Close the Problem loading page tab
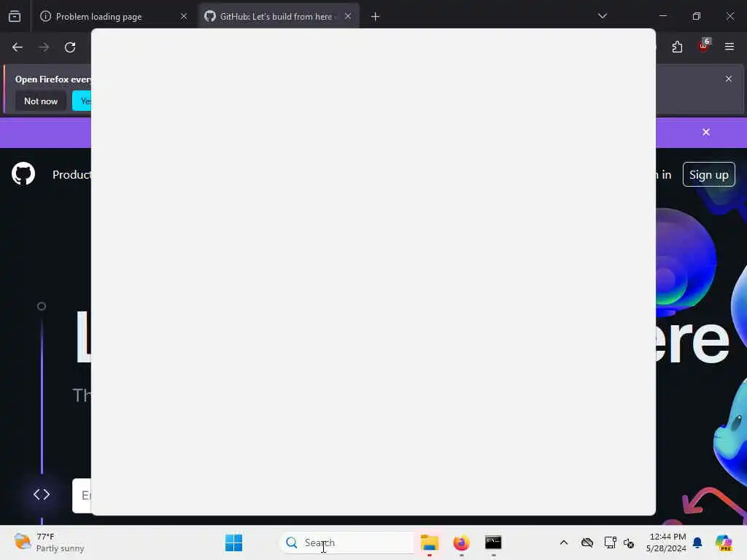 click(x=184, y=17)
